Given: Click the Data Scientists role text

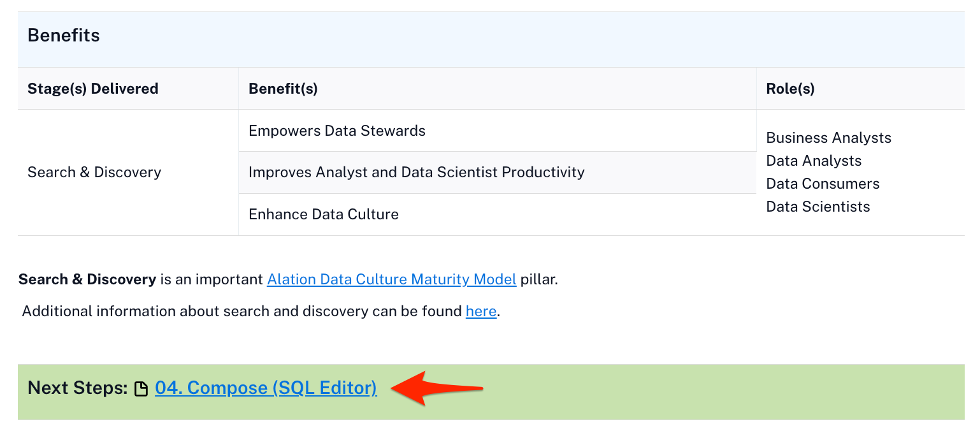Looking at the screenshot, I should point(818,207).
